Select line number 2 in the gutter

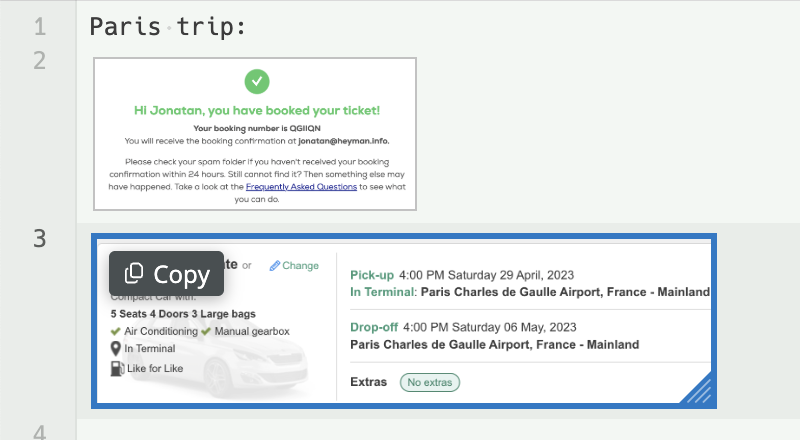40,60
